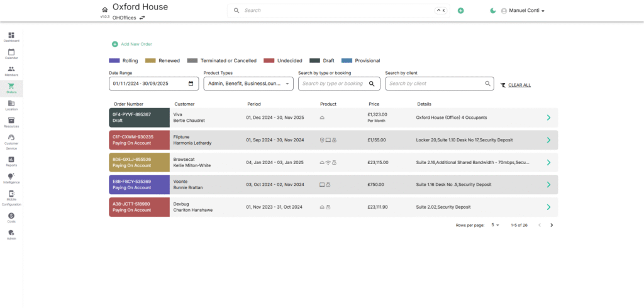644x308 pixels.
Task: Open the Reports sidebar icon
Action: click(11, 161)
